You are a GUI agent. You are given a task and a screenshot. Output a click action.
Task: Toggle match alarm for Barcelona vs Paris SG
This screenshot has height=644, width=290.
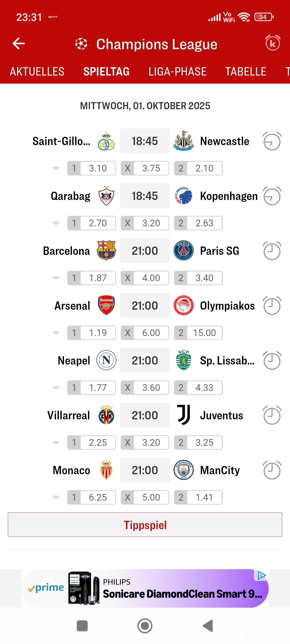click(272, 251)
